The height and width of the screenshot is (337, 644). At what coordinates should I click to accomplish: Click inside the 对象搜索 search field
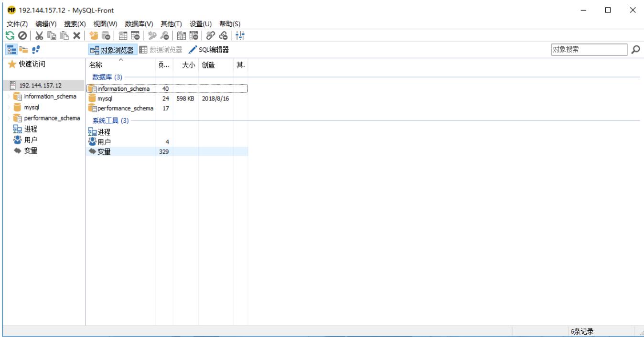589,49
